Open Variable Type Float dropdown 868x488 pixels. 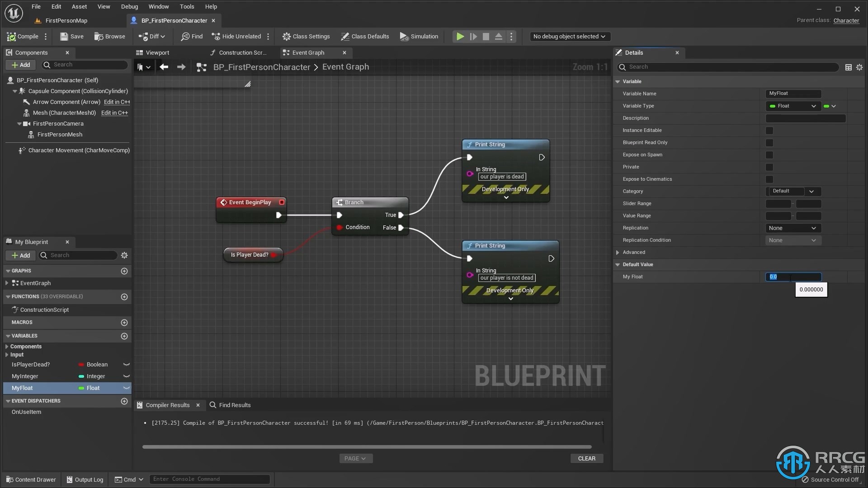pos(793,106)
